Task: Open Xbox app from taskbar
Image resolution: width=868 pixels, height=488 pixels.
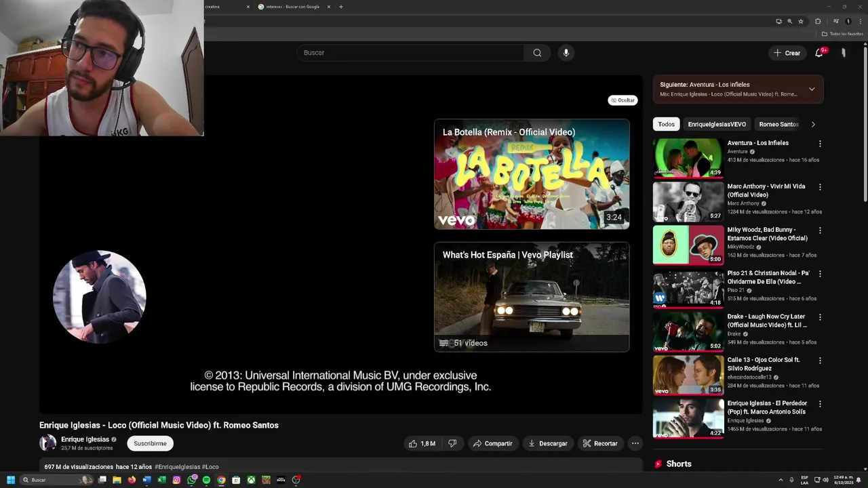Action: pyautogui.click(x=251, y=480)
